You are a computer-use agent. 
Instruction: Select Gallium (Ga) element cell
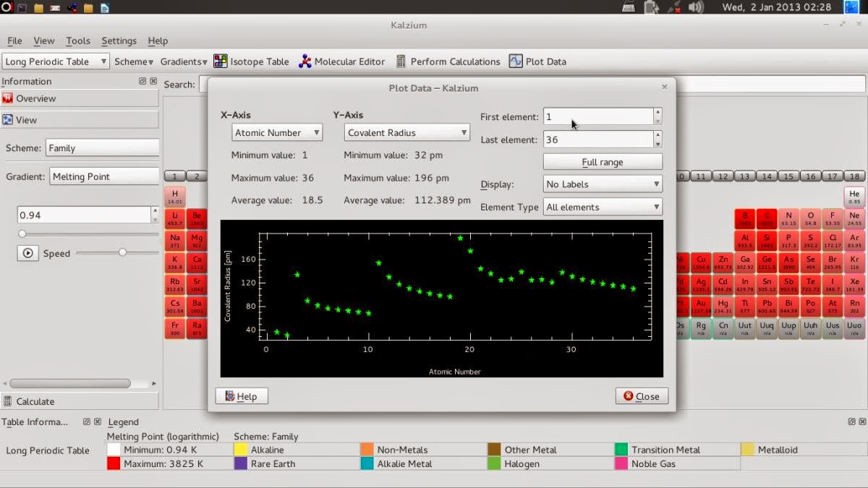coord(746,262)
